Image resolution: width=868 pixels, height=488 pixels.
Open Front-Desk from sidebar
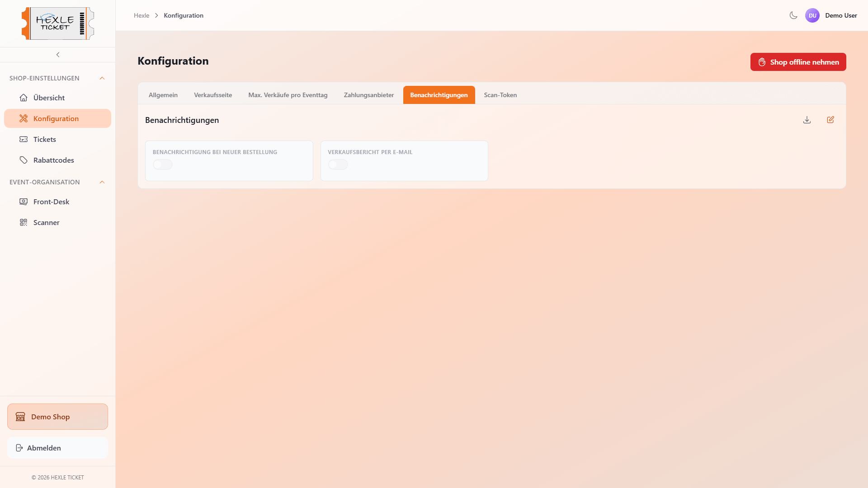[51, 202]
